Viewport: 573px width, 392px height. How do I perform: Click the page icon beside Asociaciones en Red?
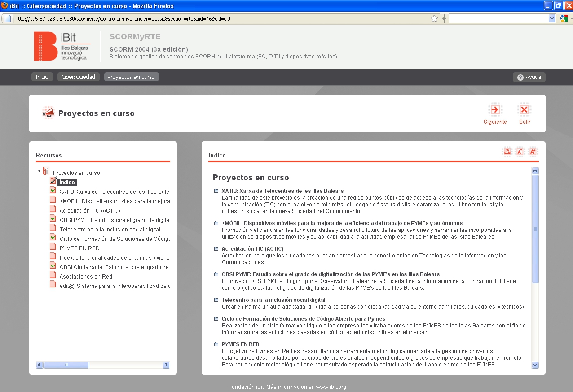click(53, 275)
